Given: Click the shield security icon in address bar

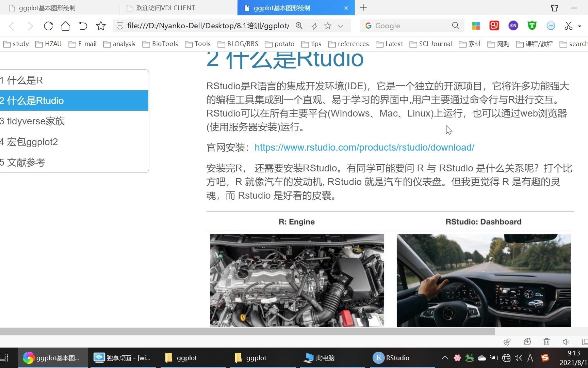Looking at the screenshot, I should click(x=120, y=26).
